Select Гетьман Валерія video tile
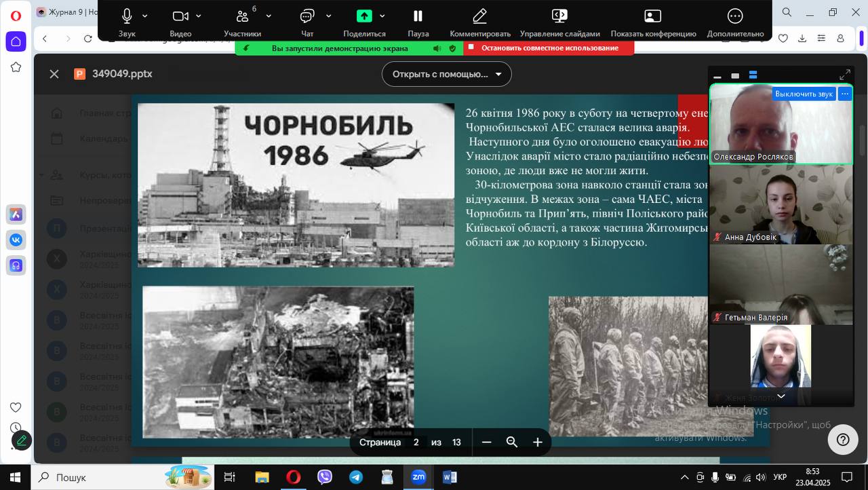This screenshot has height=490, width=868. point(781,284)
